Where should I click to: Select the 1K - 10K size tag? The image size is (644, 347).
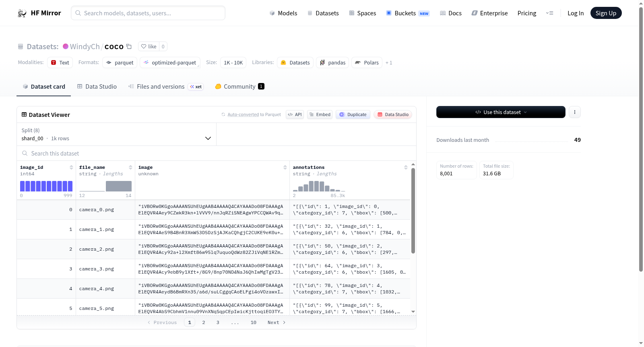click(x=233, y=62)
